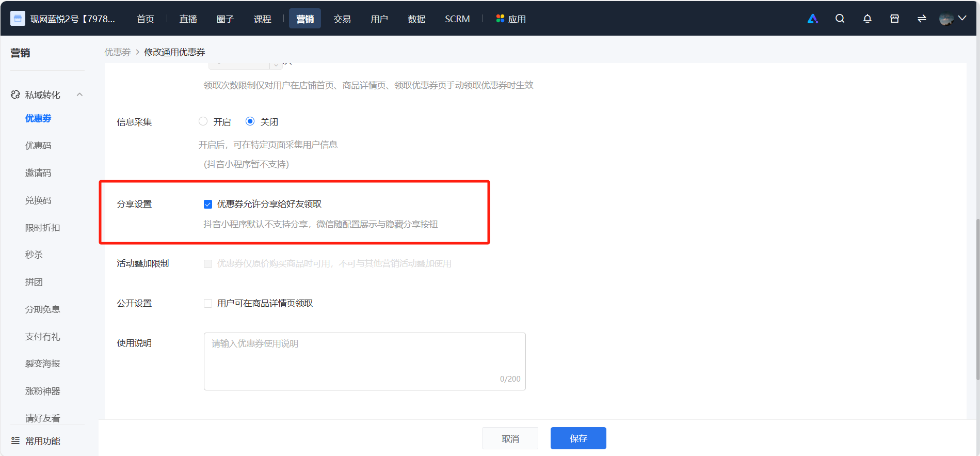Collapse the 私域转化 sidebar section

[80, 95]
